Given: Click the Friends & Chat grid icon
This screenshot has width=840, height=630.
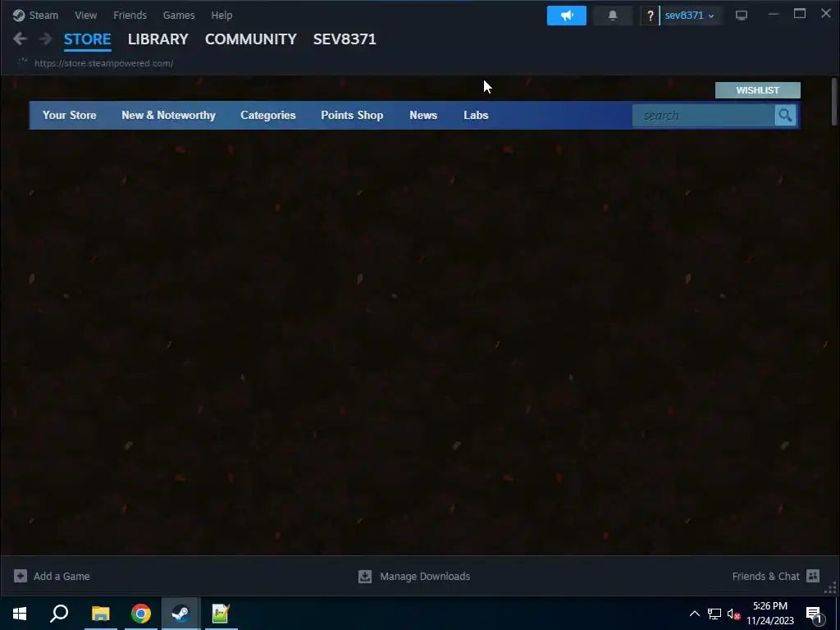Looking at the screenshot, I should pos(813,576).
